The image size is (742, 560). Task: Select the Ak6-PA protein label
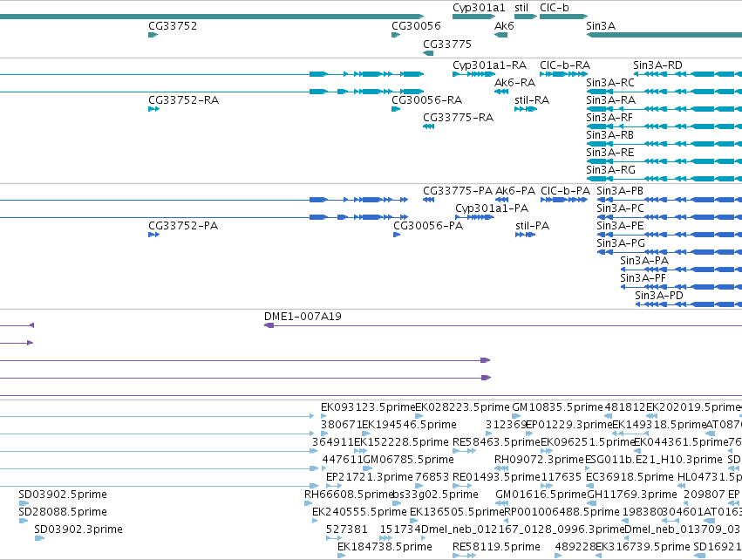coord(514,191)
